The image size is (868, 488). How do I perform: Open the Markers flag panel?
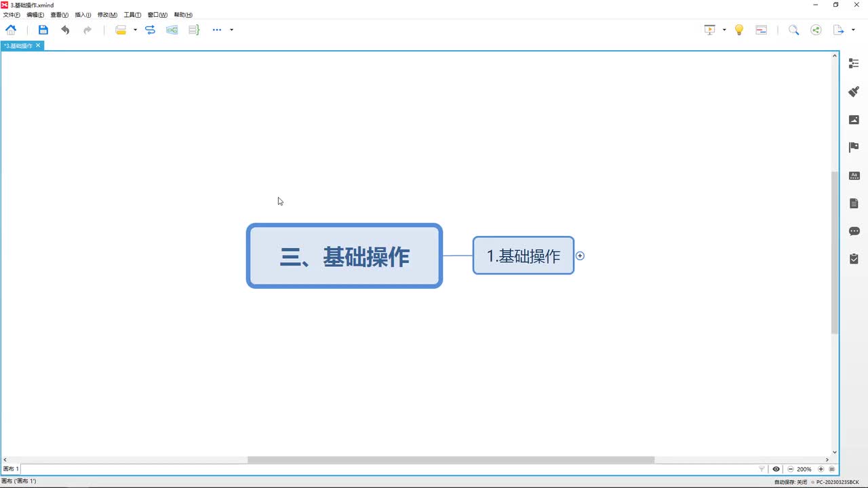tap(854, 147)
